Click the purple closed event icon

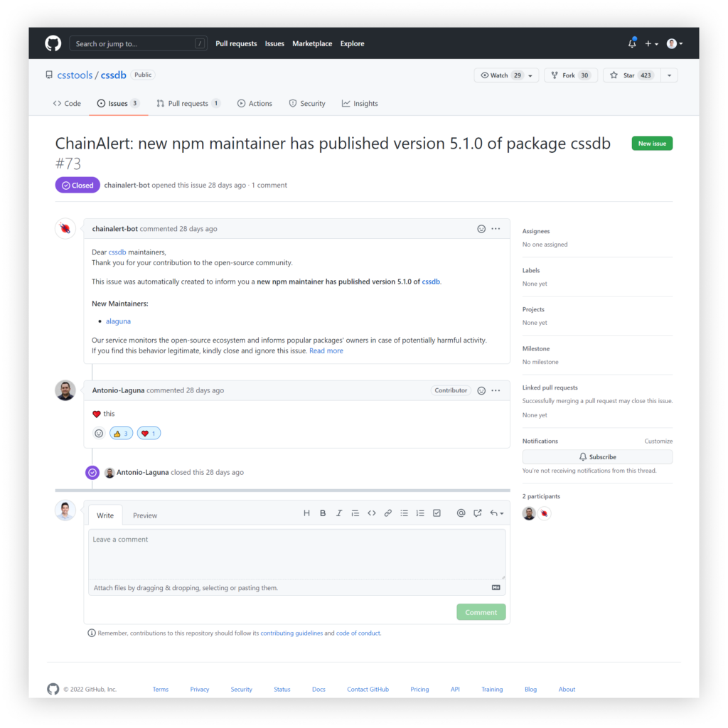point(92,473)
